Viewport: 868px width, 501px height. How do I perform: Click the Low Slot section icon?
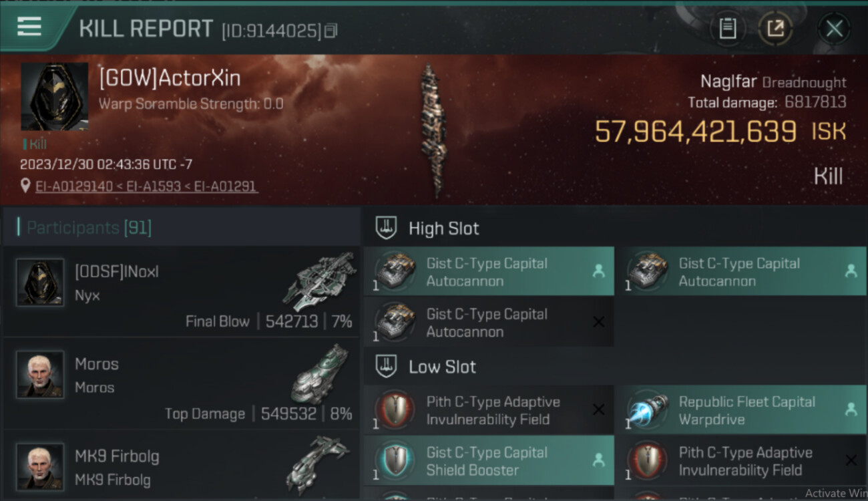click(x=386, y=366)
